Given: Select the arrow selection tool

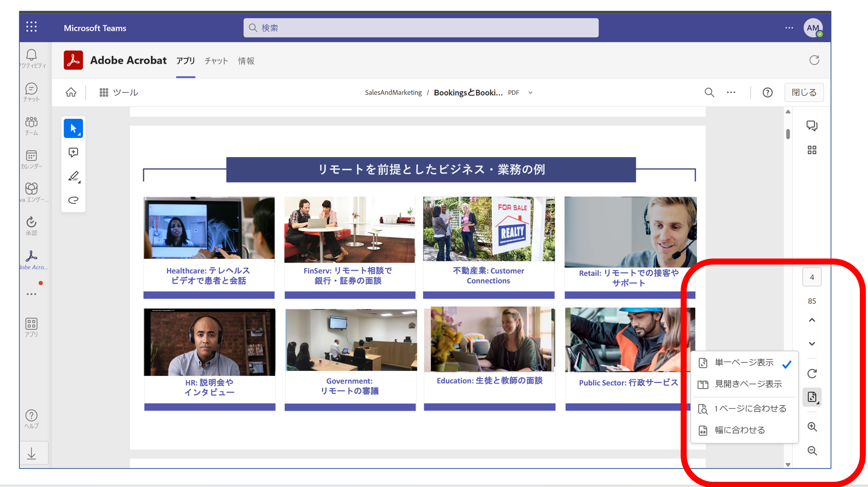Looking at the screenshot, I should (73, 128).
